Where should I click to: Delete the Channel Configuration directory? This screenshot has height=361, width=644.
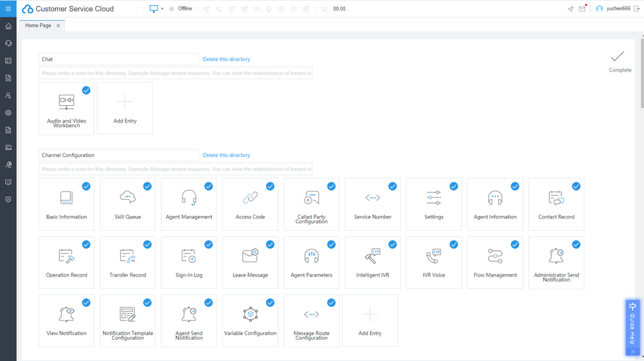[226, 155]
